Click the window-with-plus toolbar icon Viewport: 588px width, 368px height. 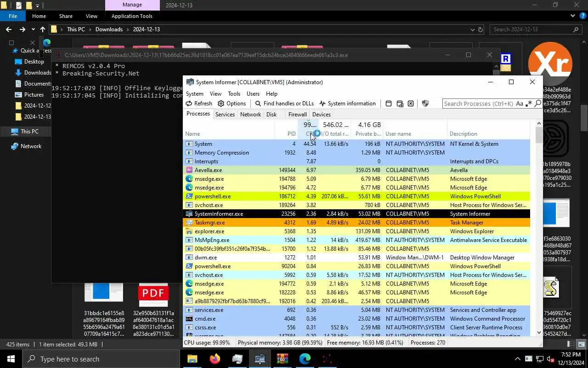(x=400, y=103)
